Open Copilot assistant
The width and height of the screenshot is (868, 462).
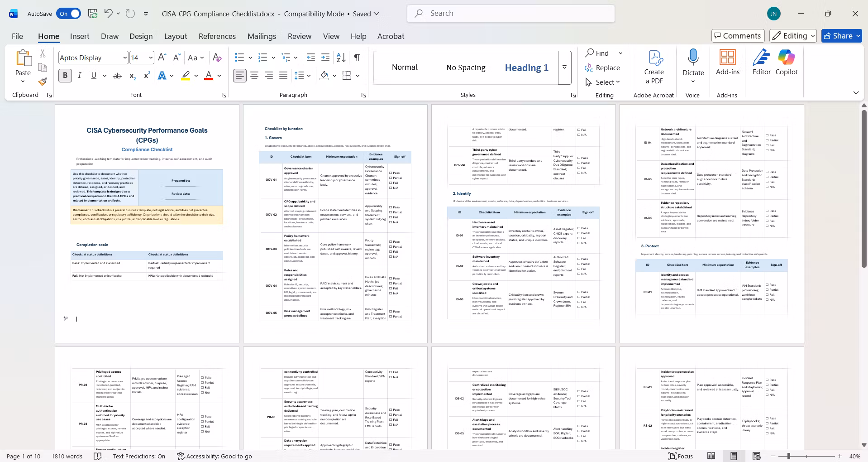pyautogui.click(x=787, y=63)
